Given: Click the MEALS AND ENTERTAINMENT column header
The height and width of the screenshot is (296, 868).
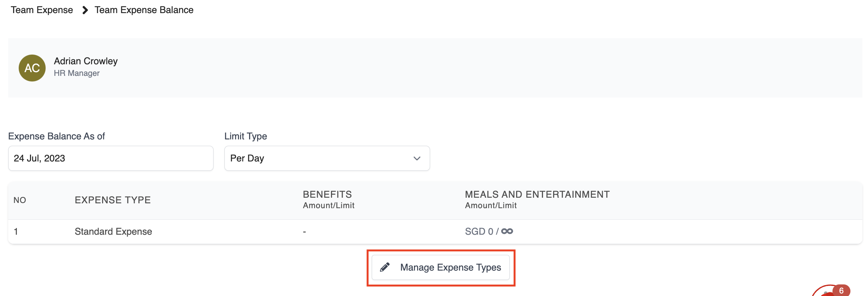Looking at the screenshot, I should pyautogui.click(x=537, y=194).
